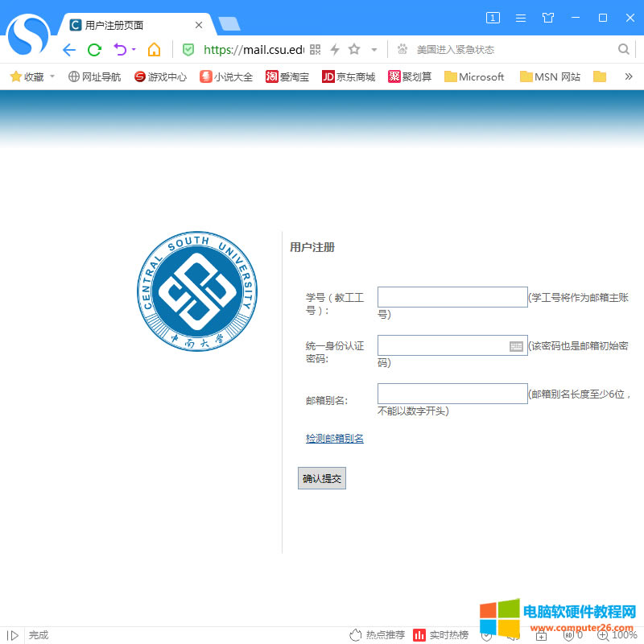Click the lightning speed mode icon
The height and width of the screenshot is (644, 644).
tap(335, 50)
